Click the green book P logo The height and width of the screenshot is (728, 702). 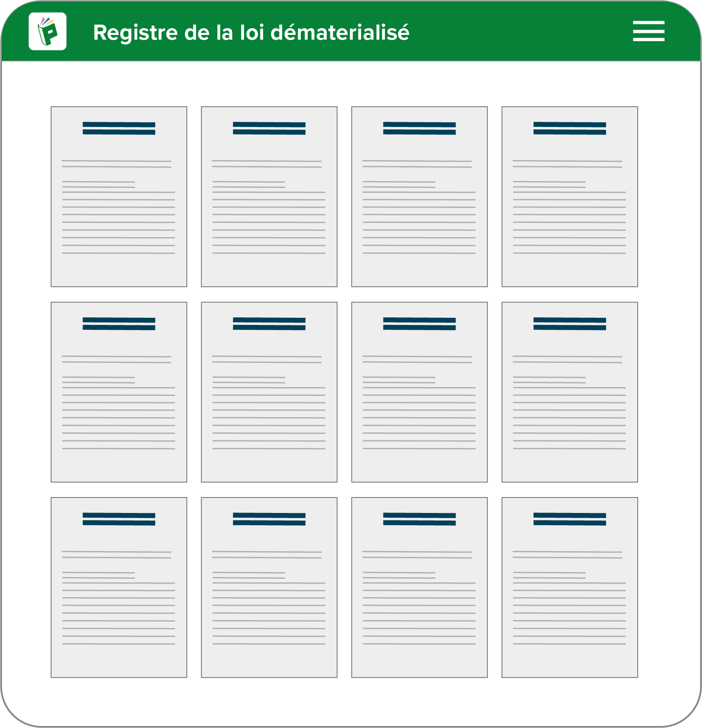point(48,31)
